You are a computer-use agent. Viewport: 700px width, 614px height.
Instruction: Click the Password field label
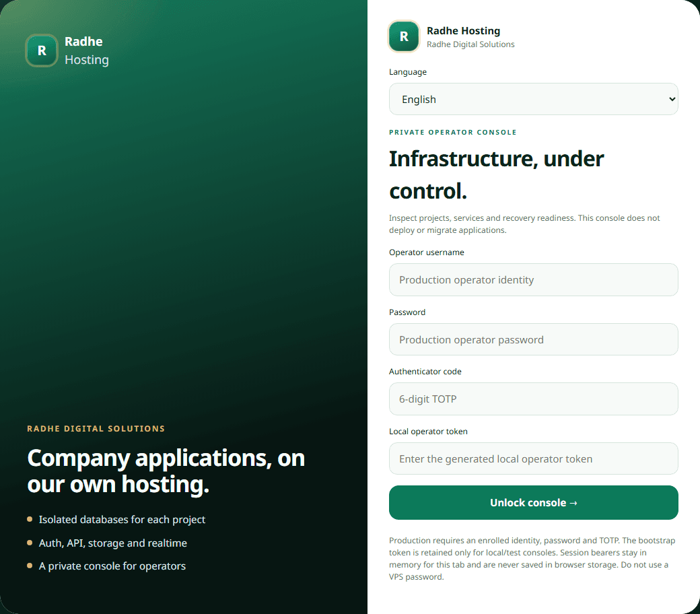coord(407,312)
